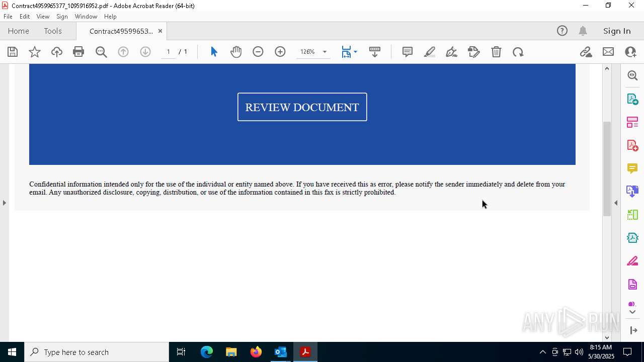Open the View menu
Image resolution: width=644 pixels, height=362 pixels.
pyautogui.click(x=43, y=16)
